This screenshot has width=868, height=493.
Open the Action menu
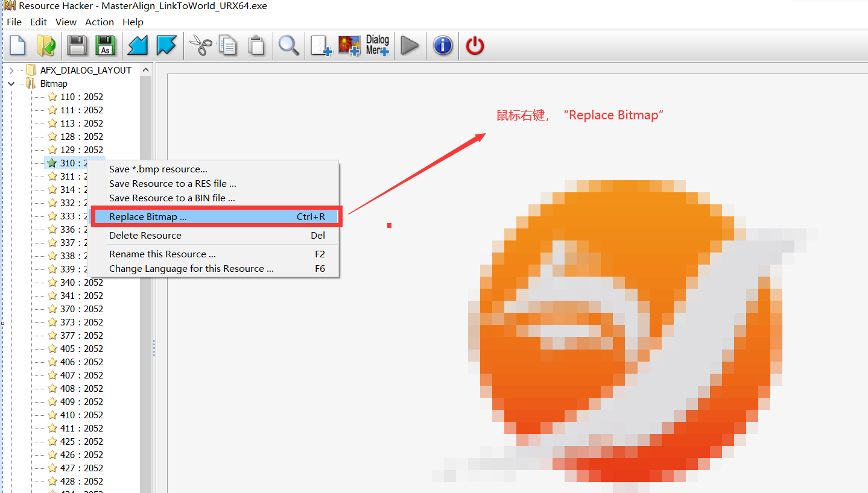pos(99,22)
